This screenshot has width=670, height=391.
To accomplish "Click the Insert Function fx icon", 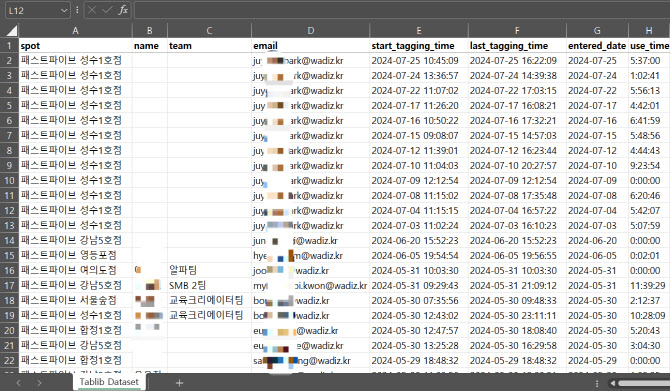I will 123,10.
